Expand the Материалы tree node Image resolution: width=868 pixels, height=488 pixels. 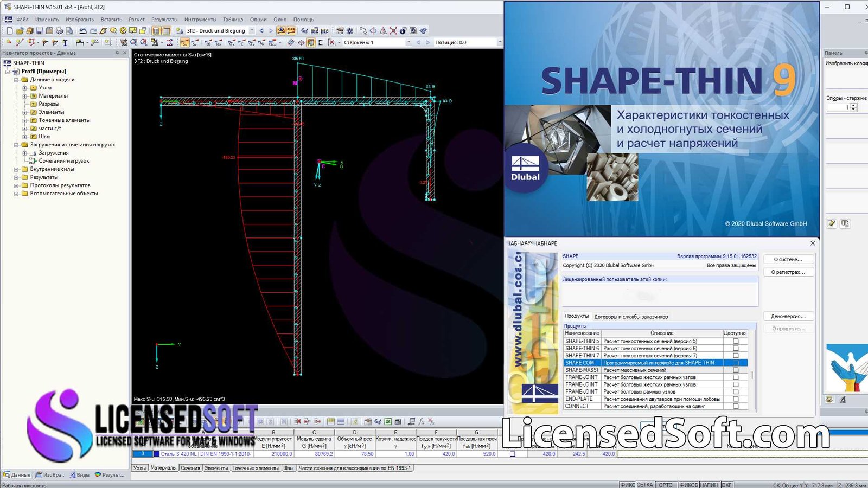tap(24, 96)
